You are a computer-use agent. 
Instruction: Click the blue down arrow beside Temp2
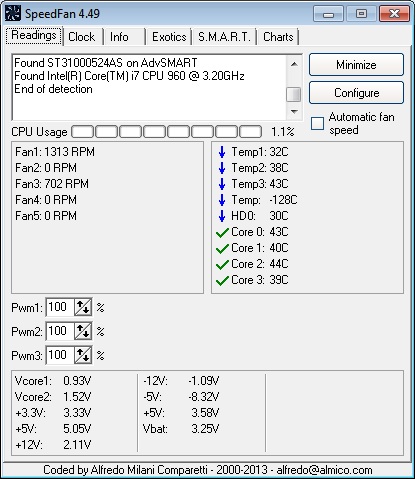point(222,168)
